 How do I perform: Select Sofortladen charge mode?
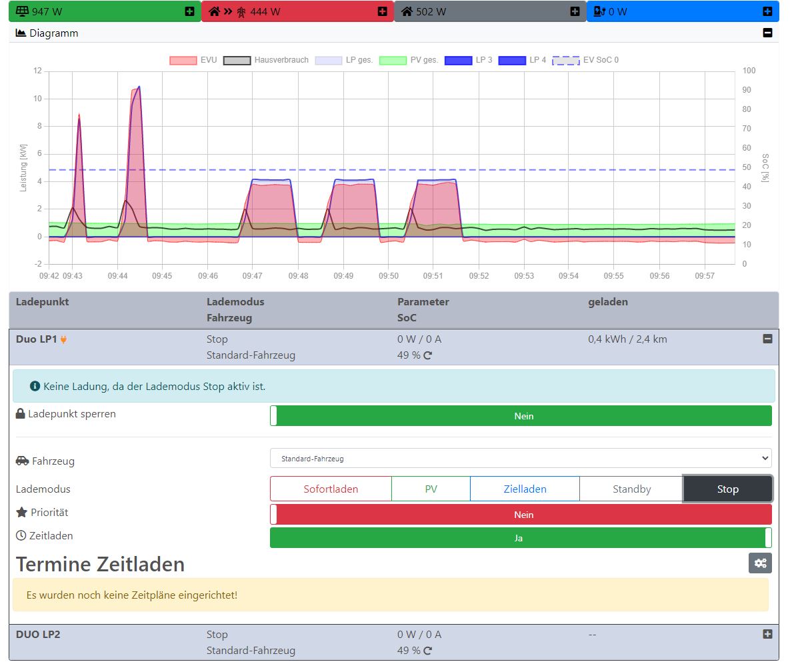(x=331, y=489)
